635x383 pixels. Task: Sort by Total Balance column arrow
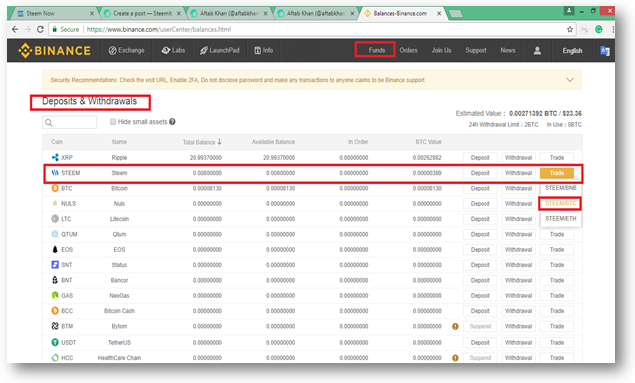tap(219, 141)
